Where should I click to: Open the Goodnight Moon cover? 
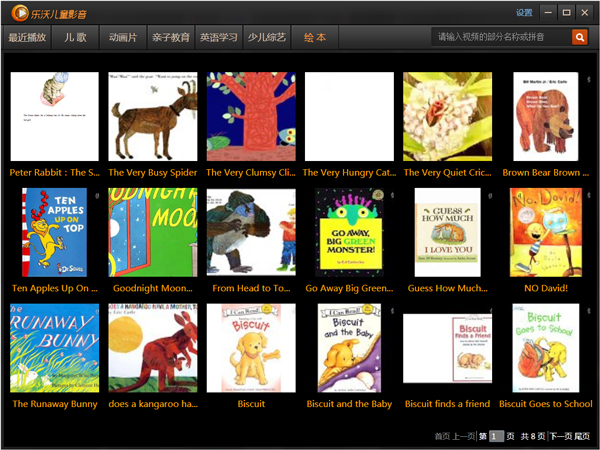click(153, 232)
